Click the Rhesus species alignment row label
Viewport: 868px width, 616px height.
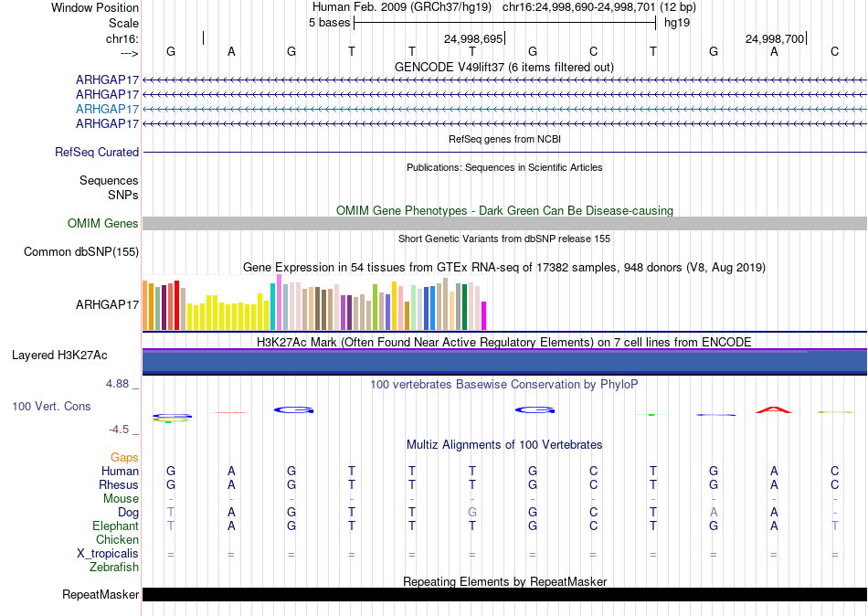click(119, 484)
